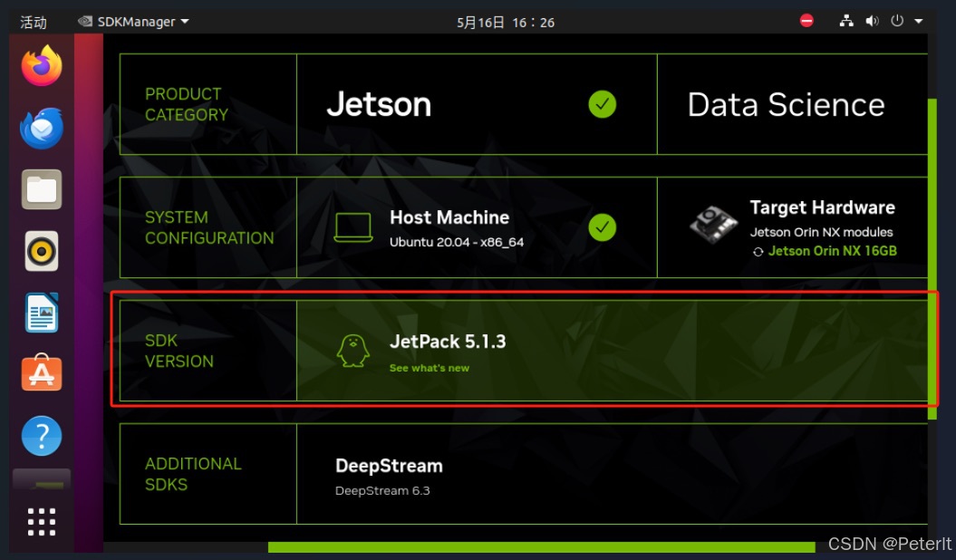
Task: Open LibreOffice Writer from dock
Action: pos(42,313)
